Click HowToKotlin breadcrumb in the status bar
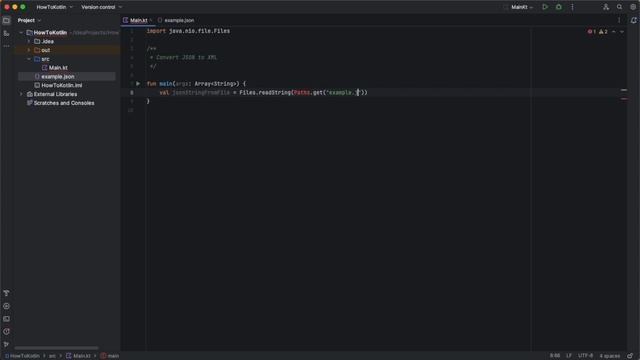The image size is (640, 360). (22, 356)
